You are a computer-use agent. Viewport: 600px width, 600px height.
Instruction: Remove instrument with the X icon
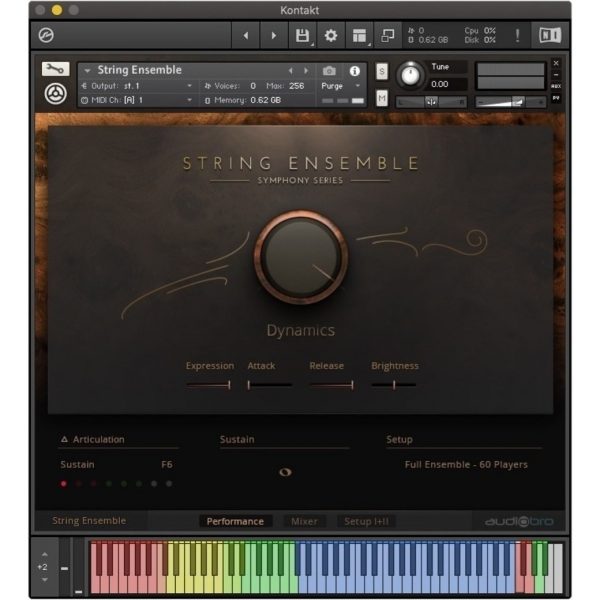(x=556, y=63)
